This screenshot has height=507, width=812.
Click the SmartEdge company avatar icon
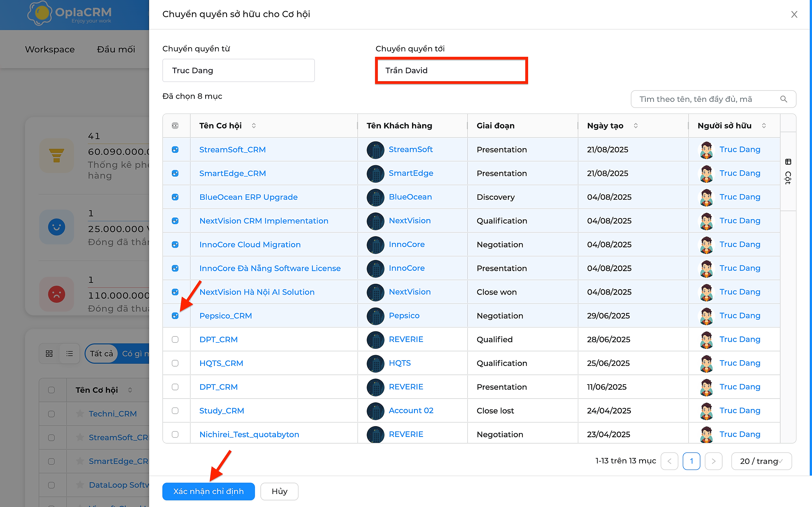point(375,173)
